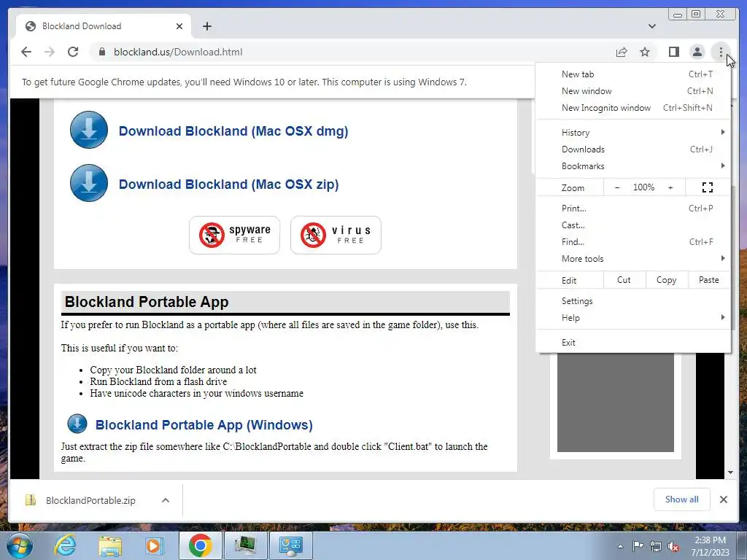Viewport: 747px width, 560px height.
Task: Click Chrome icon in taskbar
Action: (200, 545)
